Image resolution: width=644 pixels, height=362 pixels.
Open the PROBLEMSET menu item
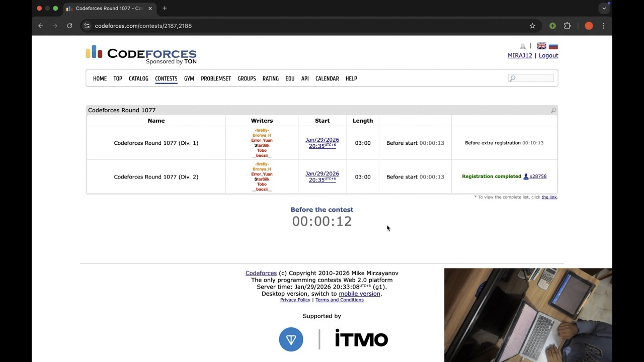216,78
